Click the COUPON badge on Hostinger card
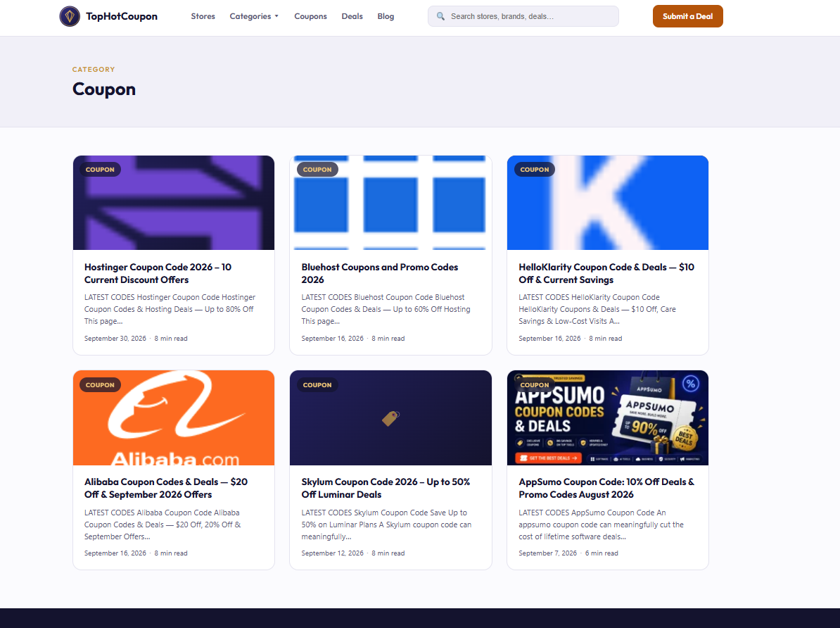 pyautogui.click(x=100, y=170)
